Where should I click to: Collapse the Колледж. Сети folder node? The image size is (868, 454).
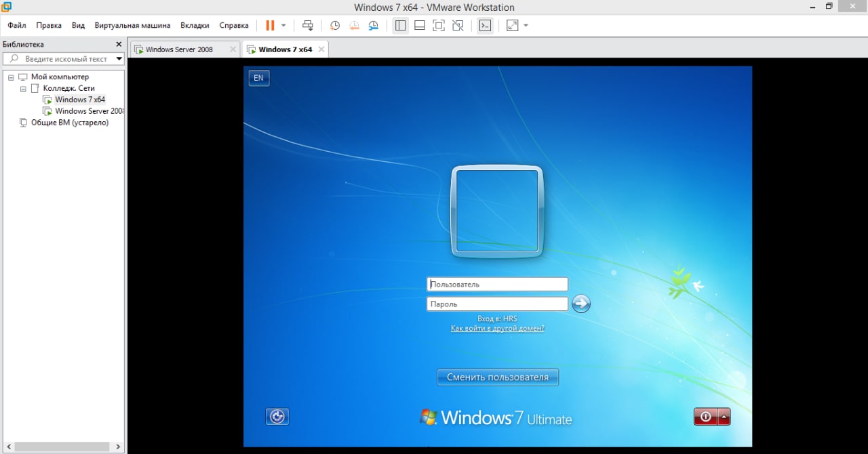23,89
